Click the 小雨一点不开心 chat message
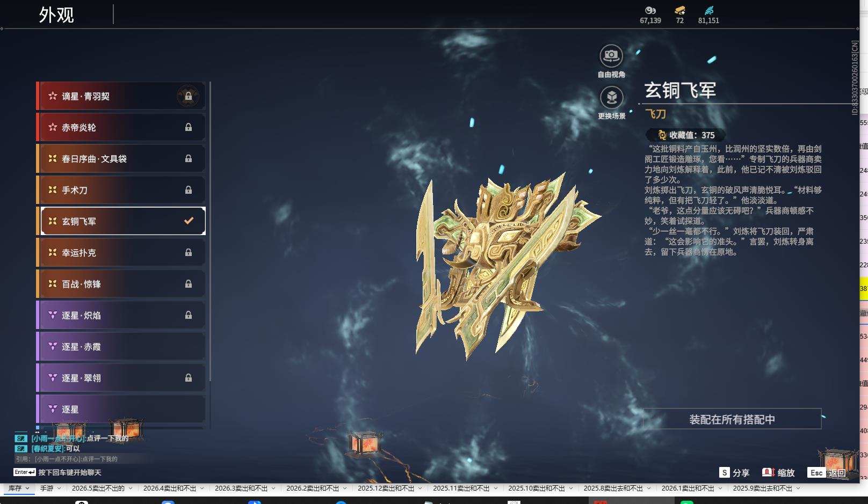 (x=79, y=439)
